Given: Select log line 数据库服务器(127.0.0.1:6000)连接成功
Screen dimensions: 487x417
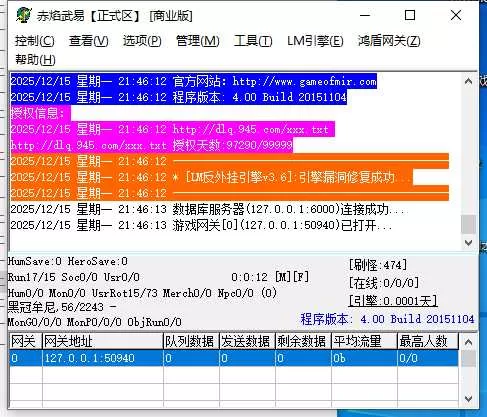Looking at the screenshot, I should pos(209,209).
